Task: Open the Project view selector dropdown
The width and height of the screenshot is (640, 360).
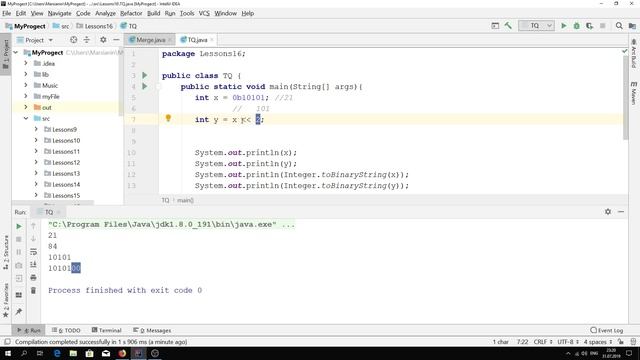Action: point(35,40)
